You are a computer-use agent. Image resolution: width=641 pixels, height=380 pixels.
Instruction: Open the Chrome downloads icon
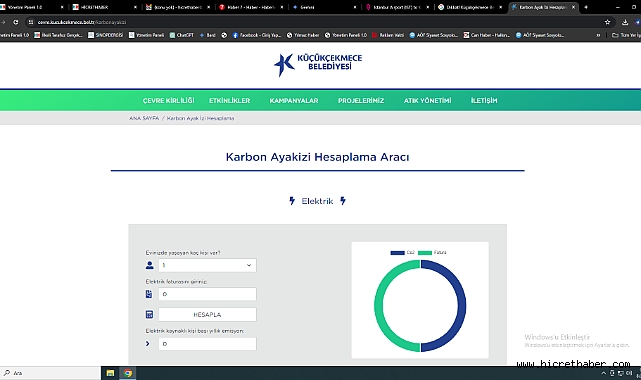click(625, 22)
